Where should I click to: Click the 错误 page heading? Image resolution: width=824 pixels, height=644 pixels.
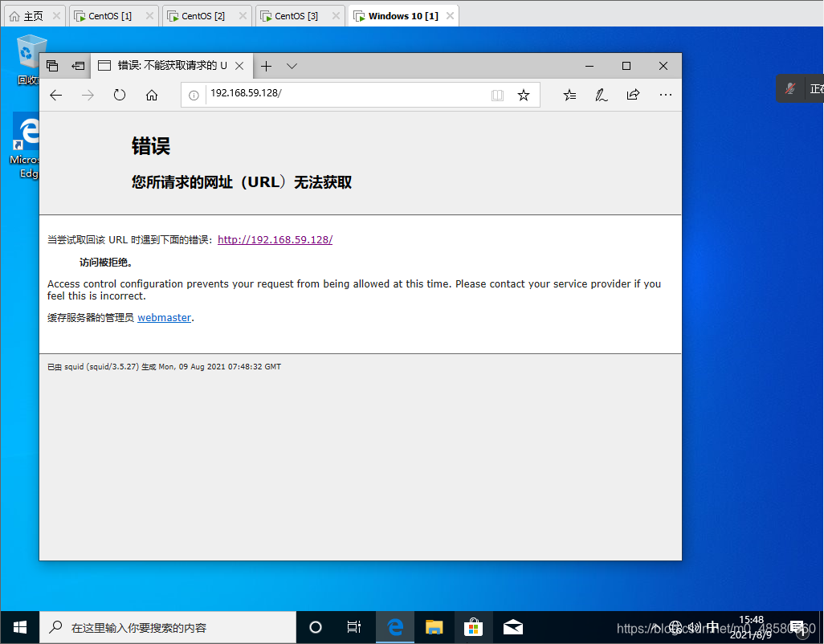coord(151,146)
